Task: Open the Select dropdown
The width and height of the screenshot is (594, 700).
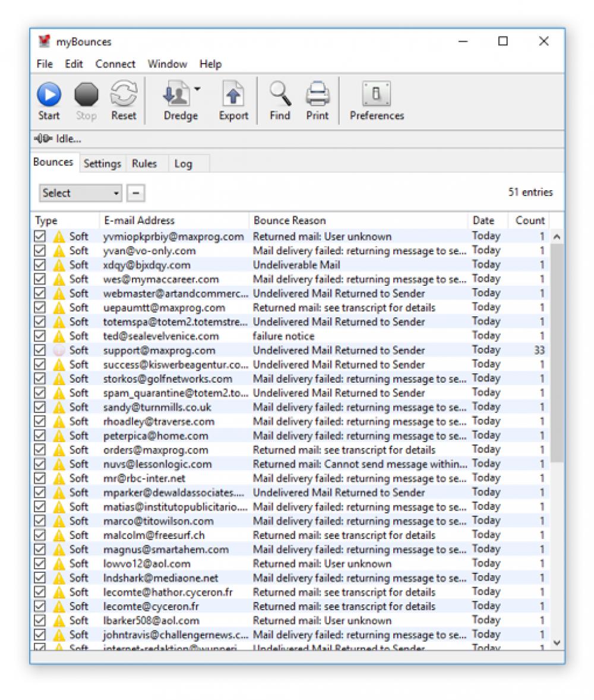Action: click(x=79, y=193)
